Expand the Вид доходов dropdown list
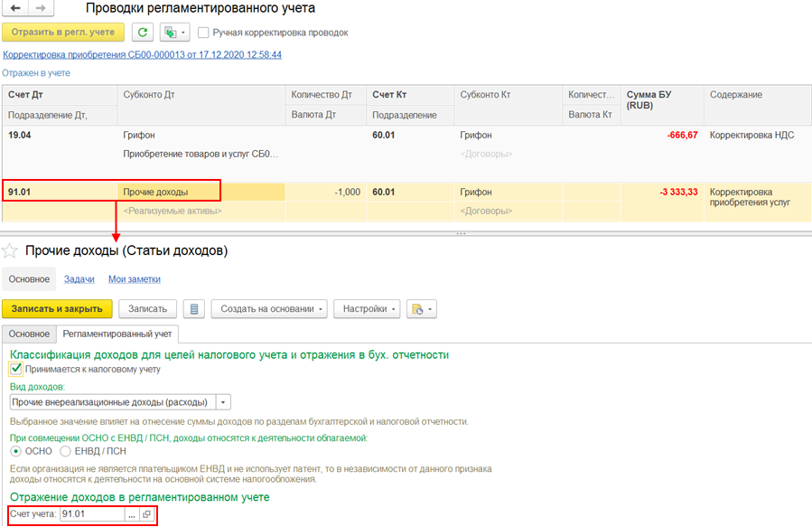Image resolution: width=812 pixels, height=527 pixels. coord(223,402)
